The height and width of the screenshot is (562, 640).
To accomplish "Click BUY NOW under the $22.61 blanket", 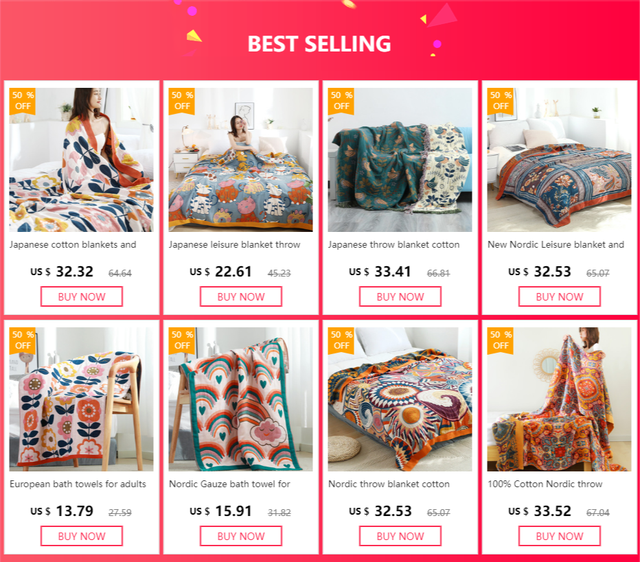I will (x=241, y=296).
